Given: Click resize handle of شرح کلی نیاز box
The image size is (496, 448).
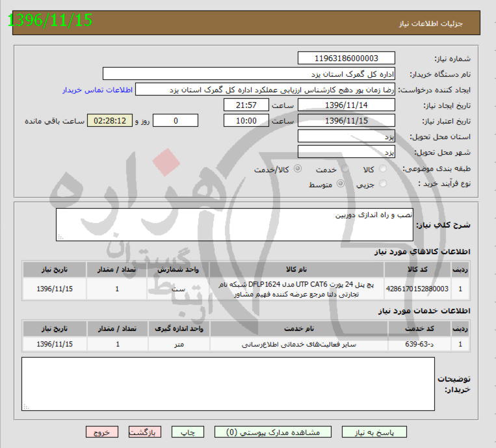Looking at the screenshot, I should point(60,237).
